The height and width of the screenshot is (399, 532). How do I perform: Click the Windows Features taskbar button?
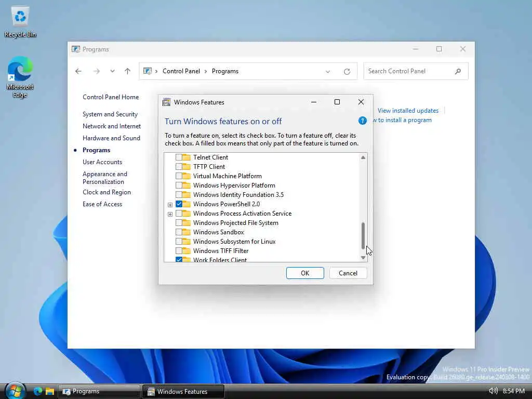[x=183, y=392]
